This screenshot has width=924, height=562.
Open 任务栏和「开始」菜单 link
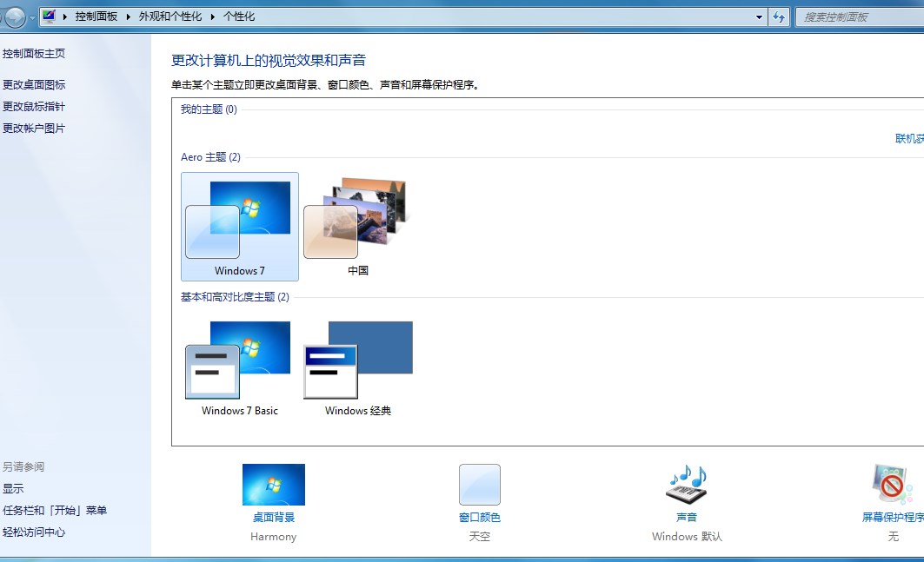tap(54, 510)
